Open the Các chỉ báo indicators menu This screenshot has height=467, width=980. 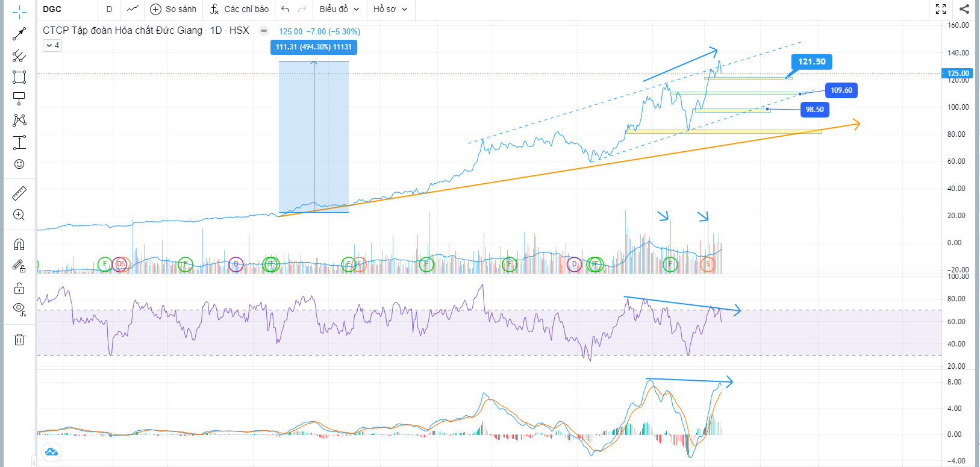(x=240, y=9)
